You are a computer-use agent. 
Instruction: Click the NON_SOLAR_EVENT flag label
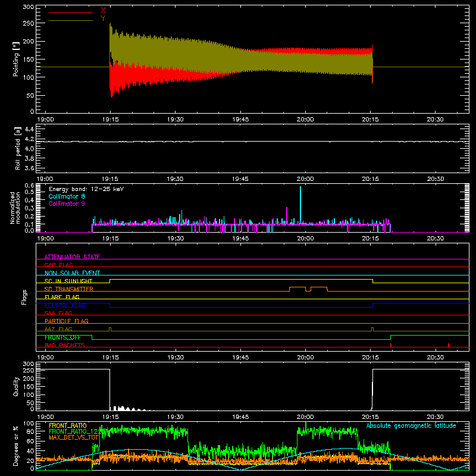[72, 273]
